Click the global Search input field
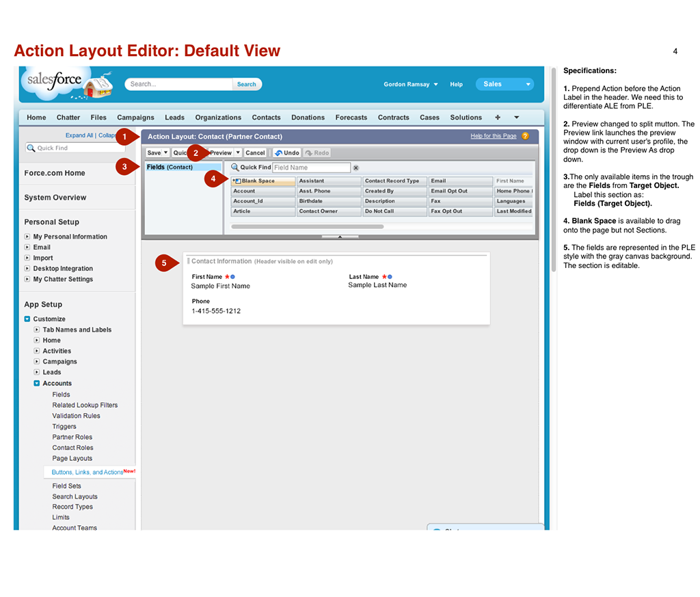This screenshot has height=597, width=700. [179, 84]
